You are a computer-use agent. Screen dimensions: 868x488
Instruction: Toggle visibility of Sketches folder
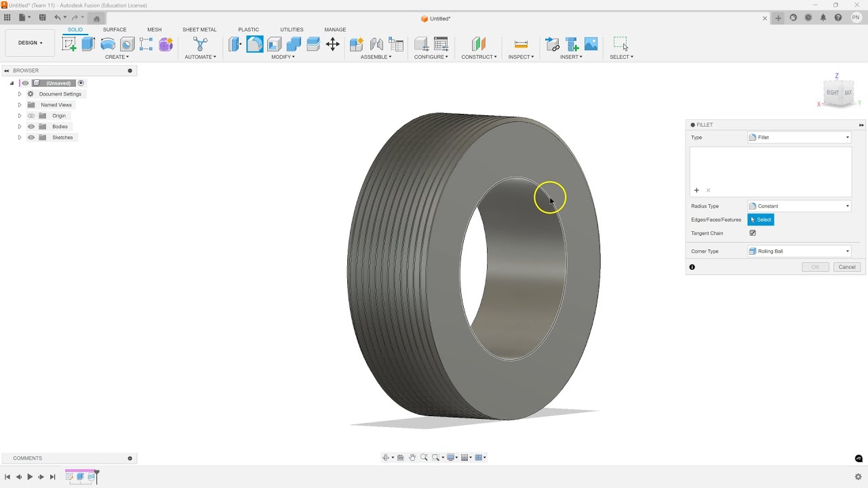(x=31, y=138)
